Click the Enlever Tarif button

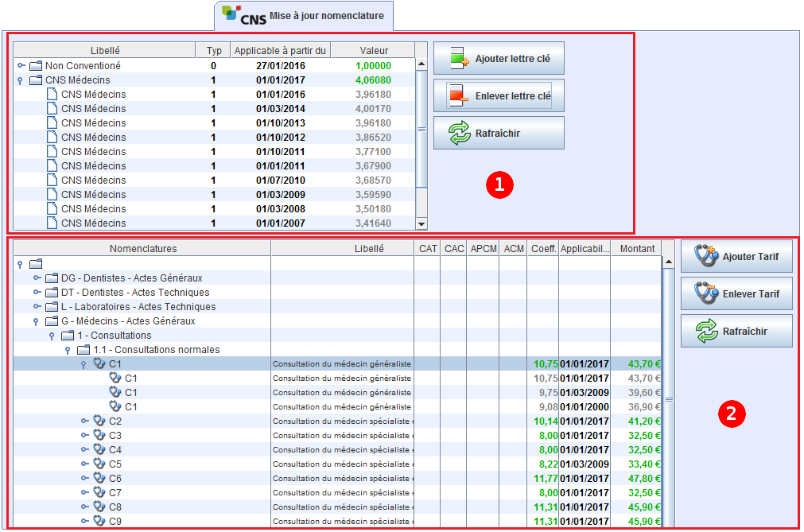click(x=736, y=294)
